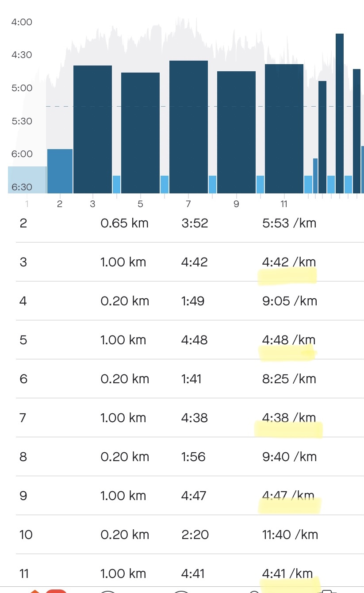364x593 pixels.
Task: Click the x-axis label 11
Action: coord(284,204)
